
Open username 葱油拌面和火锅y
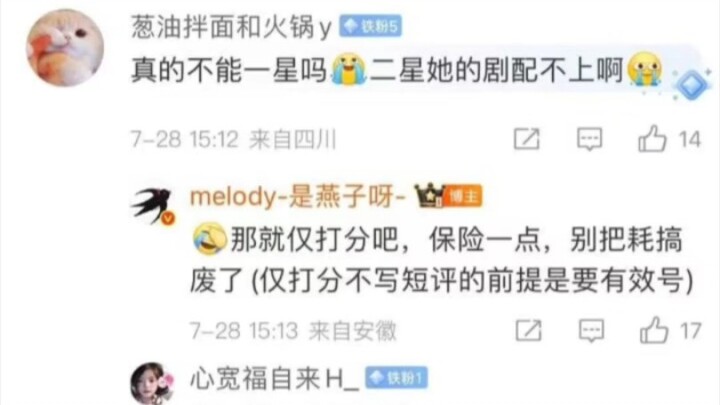[231, 27]
